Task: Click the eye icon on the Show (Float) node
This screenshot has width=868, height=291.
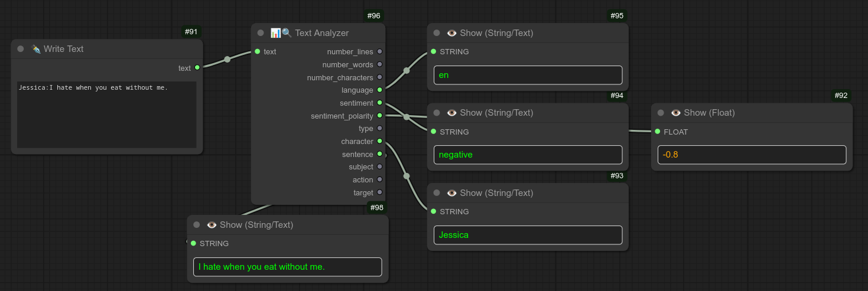Action: pos(676,113)
